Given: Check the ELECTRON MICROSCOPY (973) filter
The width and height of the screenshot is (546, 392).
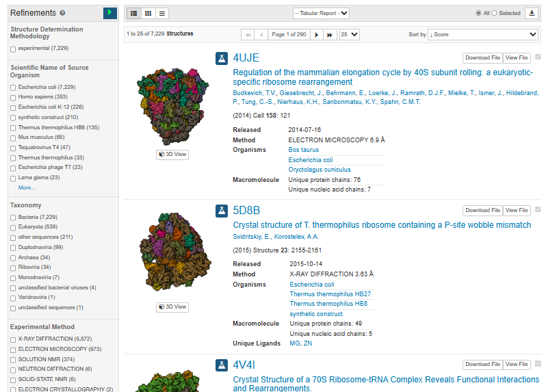Looking at the screenshot, I should pyautogui.click(x=13, y=350).
